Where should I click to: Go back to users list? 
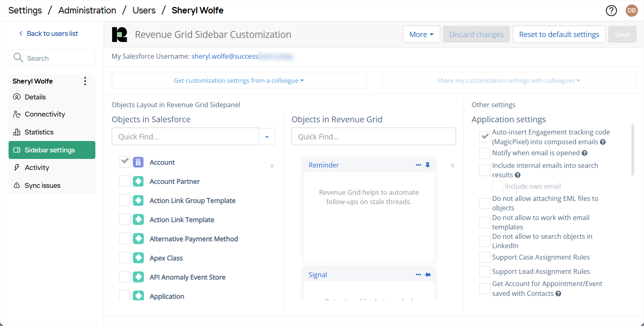click(49, 33)
